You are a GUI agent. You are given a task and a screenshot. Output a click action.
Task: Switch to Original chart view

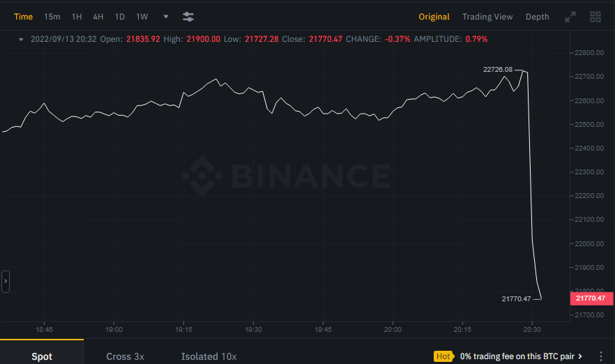coord(434,17)
